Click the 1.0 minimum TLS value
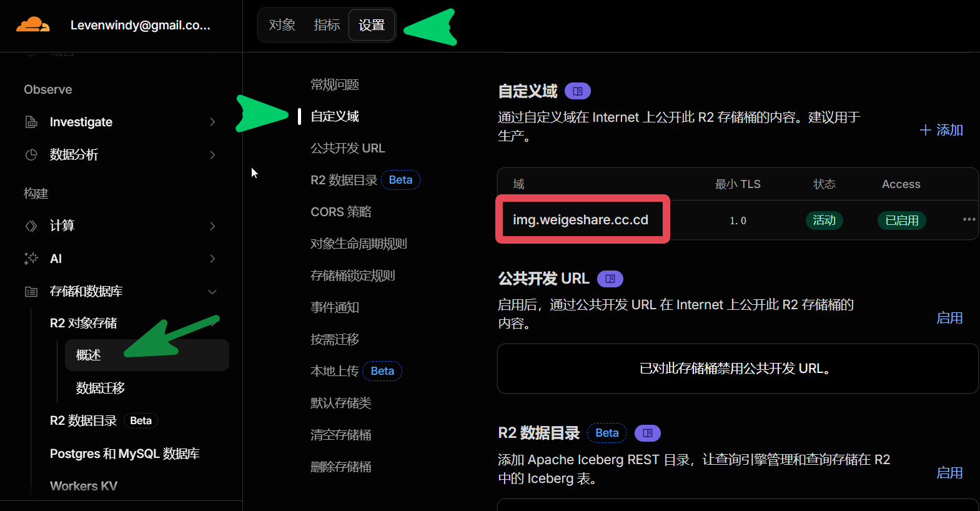The height and width of the screenshot is (511, 980). (x=738, y=221)
